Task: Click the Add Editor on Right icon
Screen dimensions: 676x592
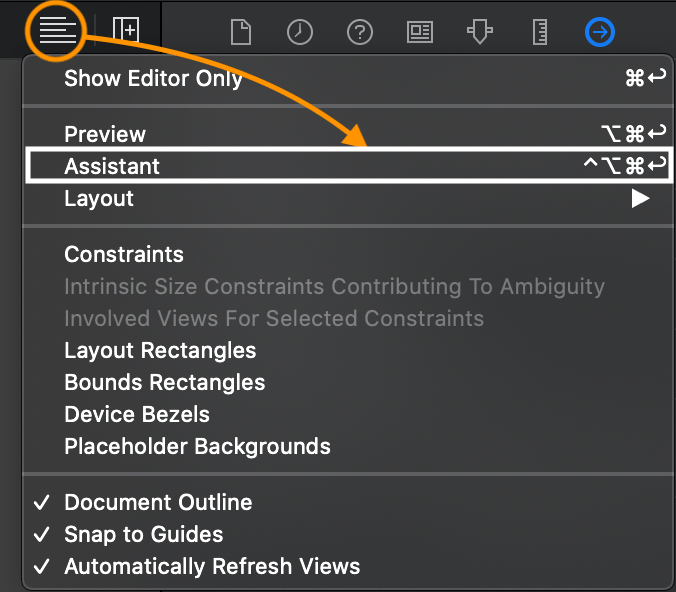Action: coord(125,30)
